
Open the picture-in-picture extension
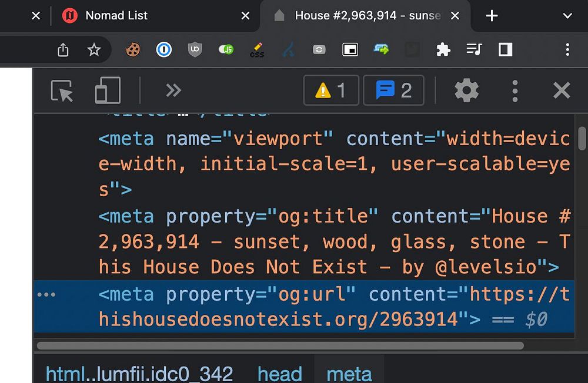tap(350, 49)
